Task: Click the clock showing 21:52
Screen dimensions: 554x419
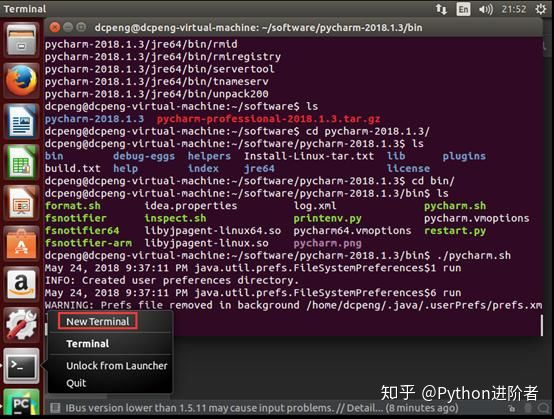Action: (x=514, y=9)
